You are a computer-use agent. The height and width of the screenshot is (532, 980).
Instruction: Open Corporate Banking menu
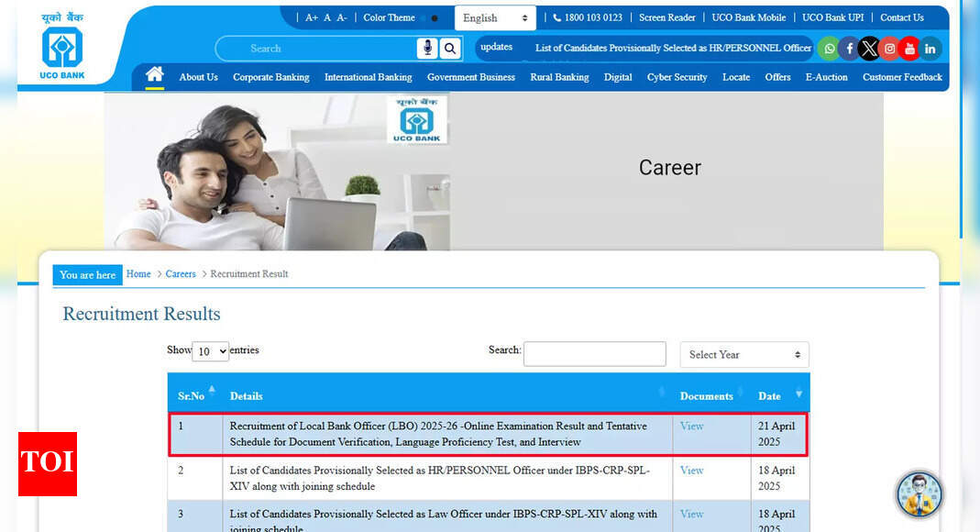270,77
